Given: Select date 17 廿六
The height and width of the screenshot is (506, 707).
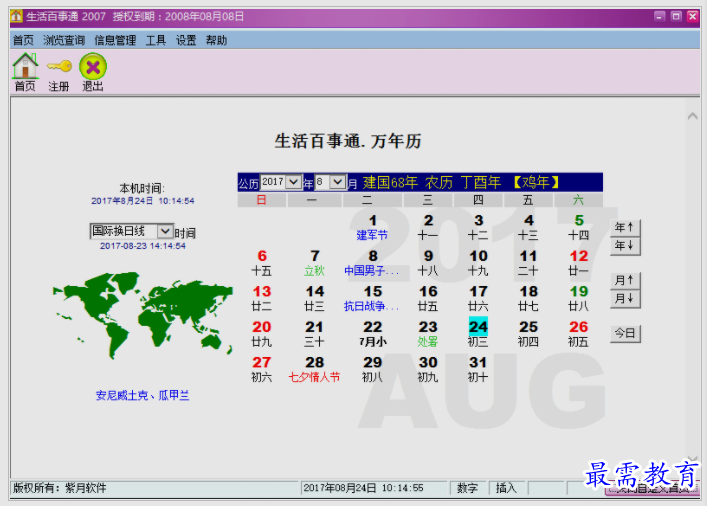Looking at the screenshot, I should point(478,298).
